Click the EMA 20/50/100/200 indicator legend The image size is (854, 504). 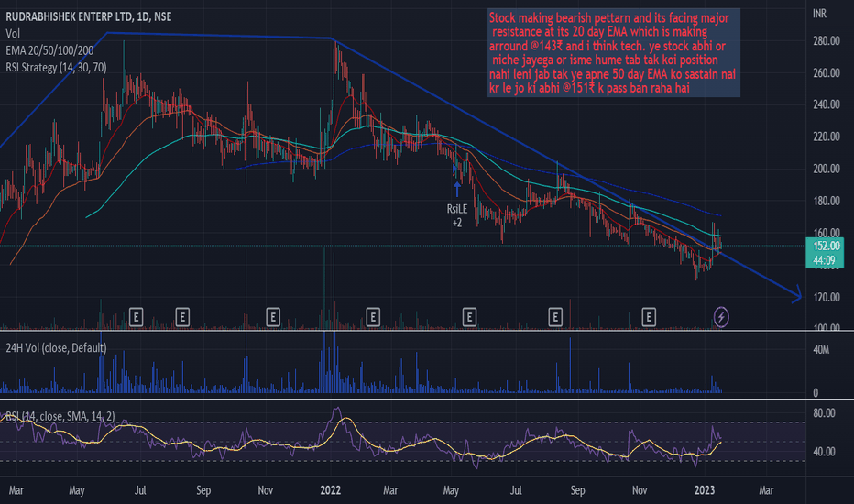pos(49,50)
